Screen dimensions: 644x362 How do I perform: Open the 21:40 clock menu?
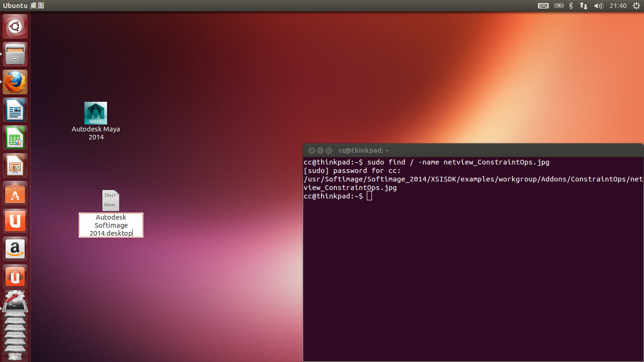(618, 6)
